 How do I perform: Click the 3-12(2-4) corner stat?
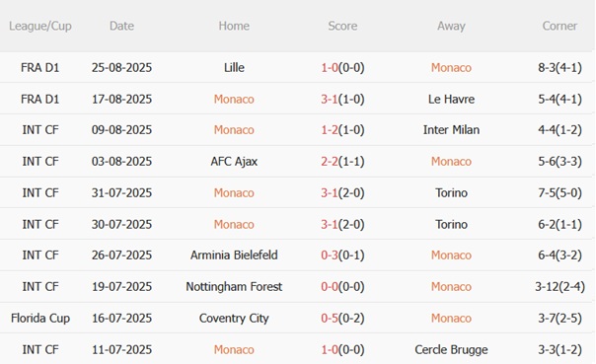tap(559, 286)
